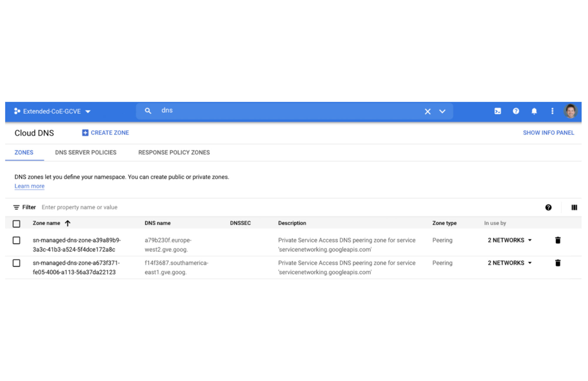
Task: Switch to DNS SERVER POLICIES tab
Action: click(x=85, y=152)
